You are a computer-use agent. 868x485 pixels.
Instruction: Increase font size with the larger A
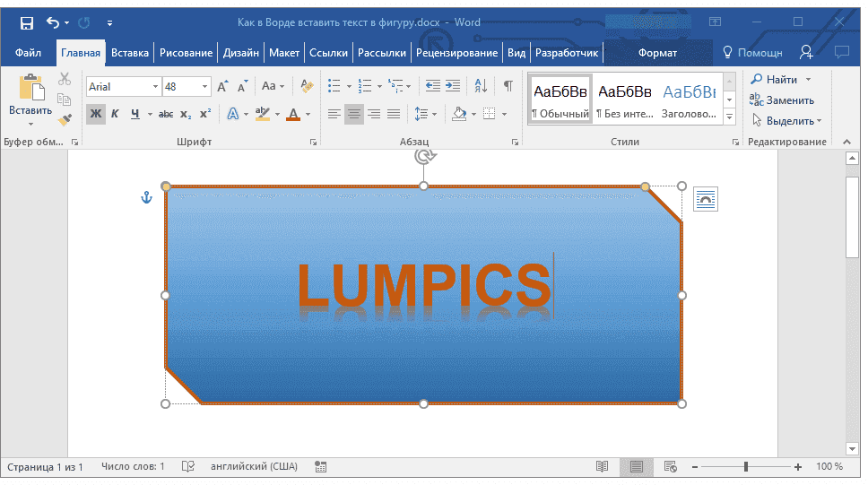coord(222,86)
